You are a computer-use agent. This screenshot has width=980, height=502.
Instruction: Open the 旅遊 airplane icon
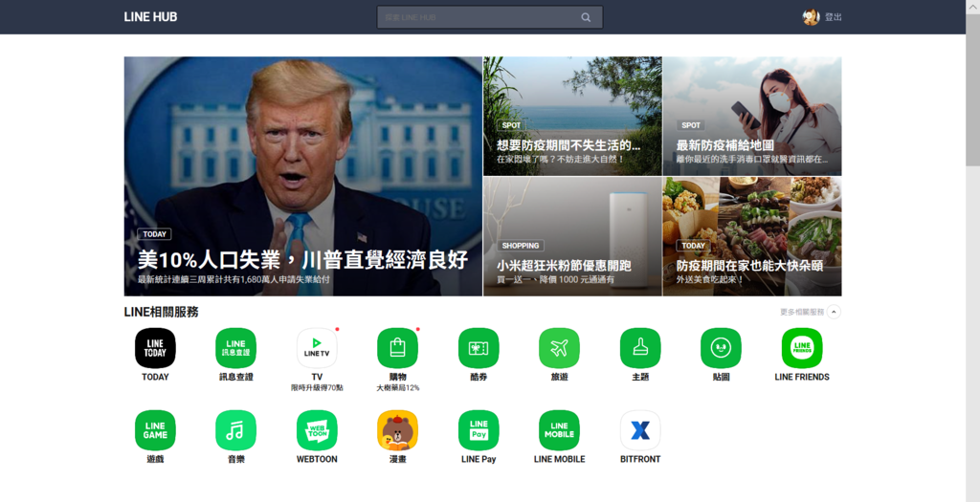pos(559,348)
